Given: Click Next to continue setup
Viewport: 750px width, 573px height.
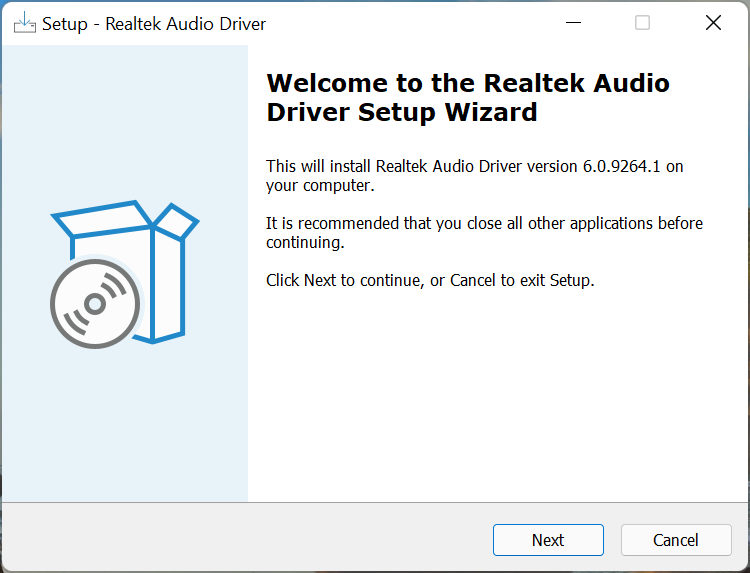Looking at the screenshot, I should point(548,540).
